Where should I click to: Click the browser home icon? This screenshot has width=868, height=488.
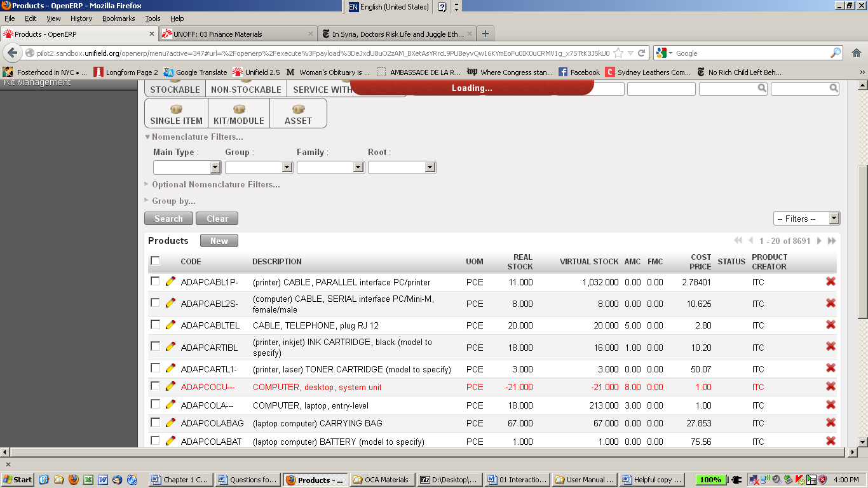(856, 53)
